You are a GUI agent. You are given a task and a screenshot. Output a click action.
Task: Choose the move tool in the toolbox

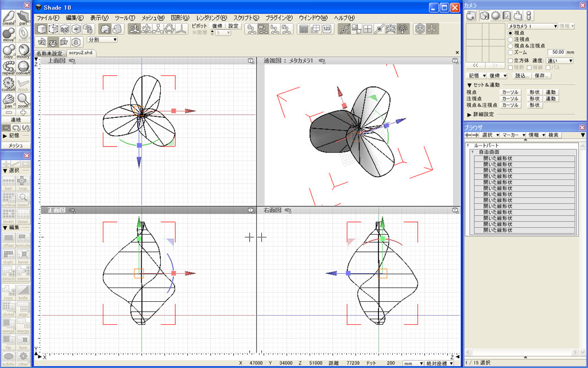click(x=9, y=34)
